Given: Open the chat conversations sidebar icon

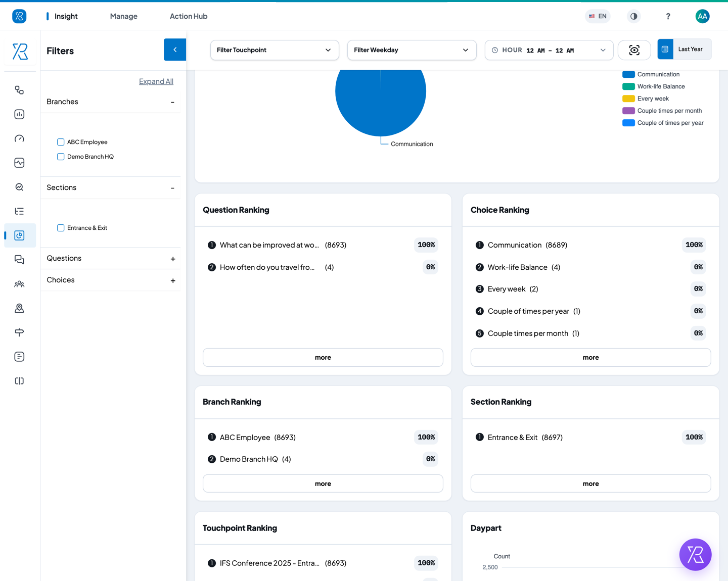Looking at the screenshot, I should point(19,260).
